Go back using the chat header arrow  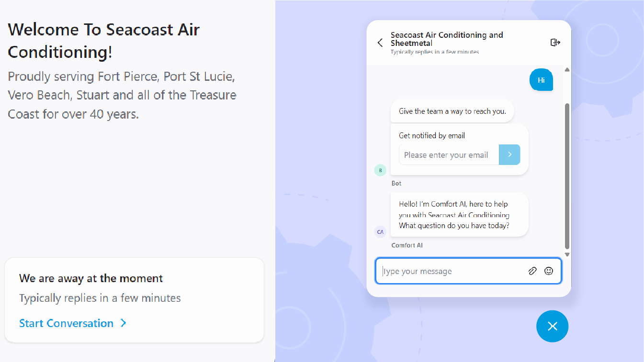point(380,43)
